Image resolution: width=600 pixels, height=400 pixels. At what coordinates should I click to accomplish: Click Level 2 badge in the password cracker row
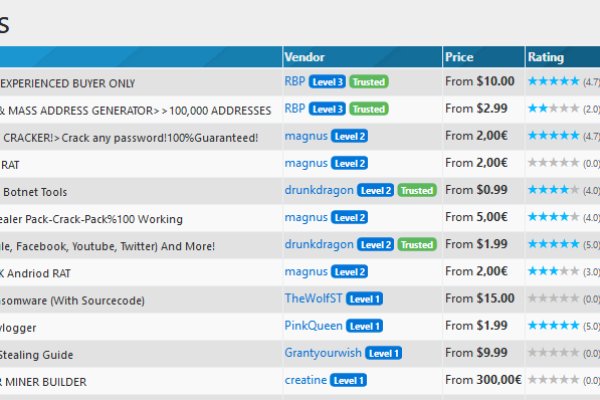[349, 136]
